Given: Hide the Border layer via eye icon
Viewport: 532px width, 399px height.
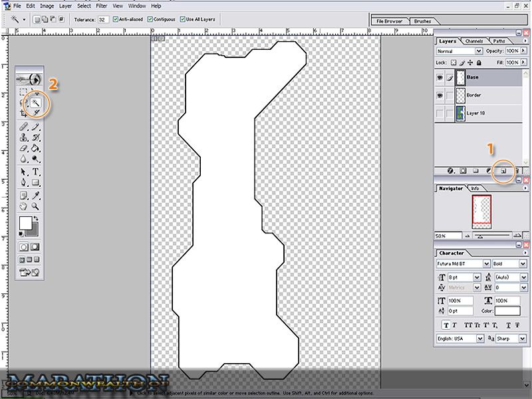Looking at the screenshot, I should coord(440,95).
